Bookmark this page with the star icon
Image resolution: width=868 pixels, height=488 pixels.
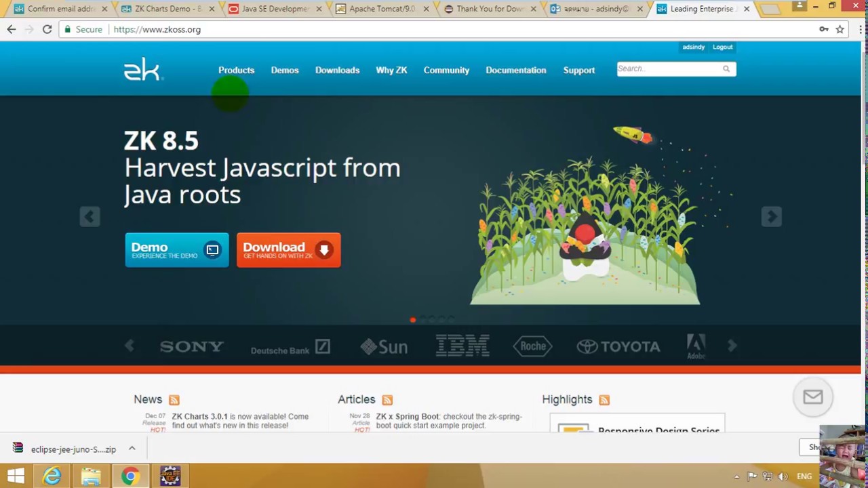tap(840, 29)
